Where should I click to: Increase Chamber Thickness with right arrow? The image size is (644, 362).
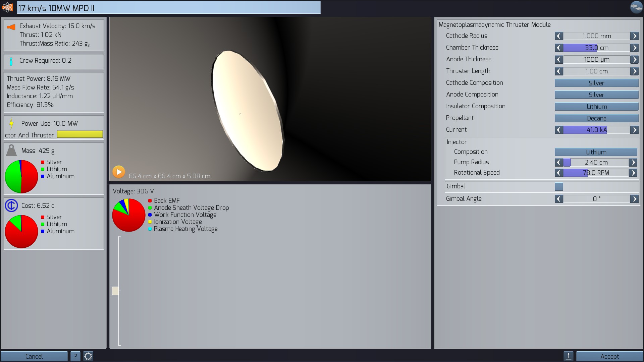point(634,48)
